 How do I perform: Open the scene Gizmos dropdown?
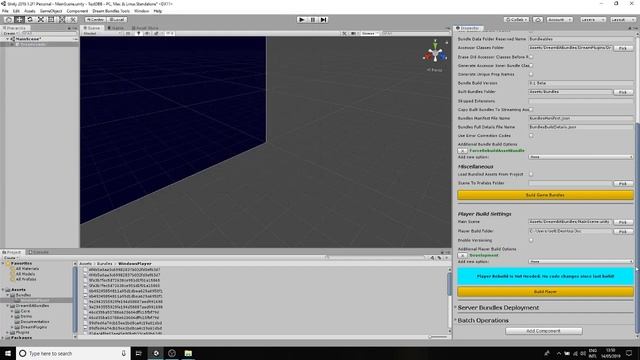[x=369, y=33]
